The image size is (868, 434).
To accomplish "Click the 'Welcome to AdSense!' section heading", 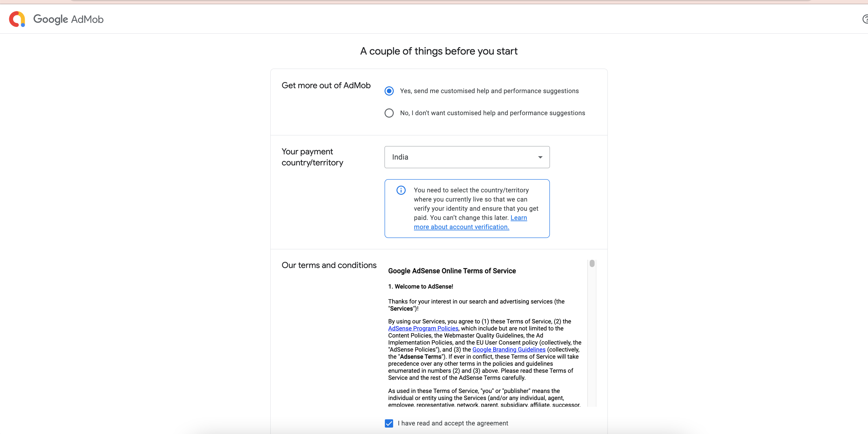I will click(420, 286).
